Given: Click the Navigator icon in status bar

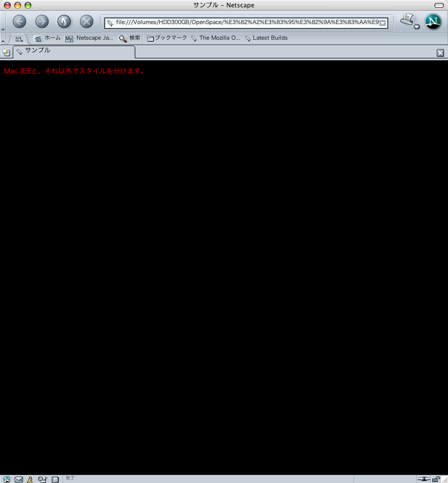Looking at the screenshot, I should 7,479.
